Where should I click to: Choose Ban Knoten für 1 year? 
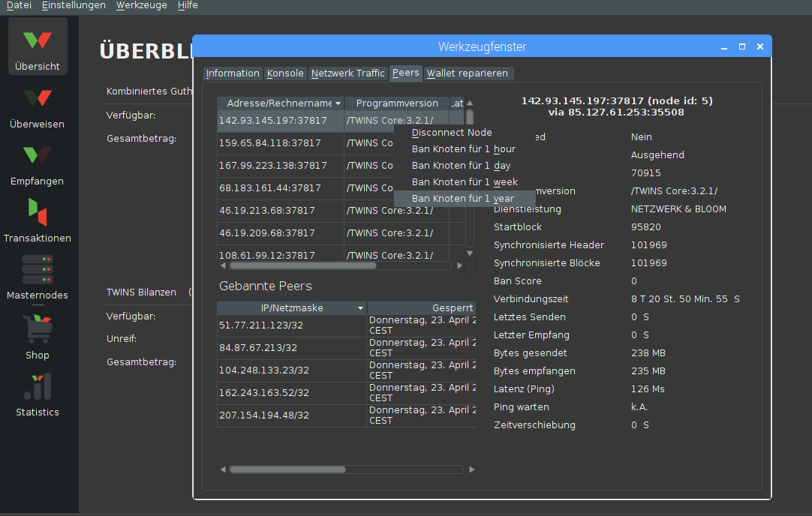click(465, 199)
